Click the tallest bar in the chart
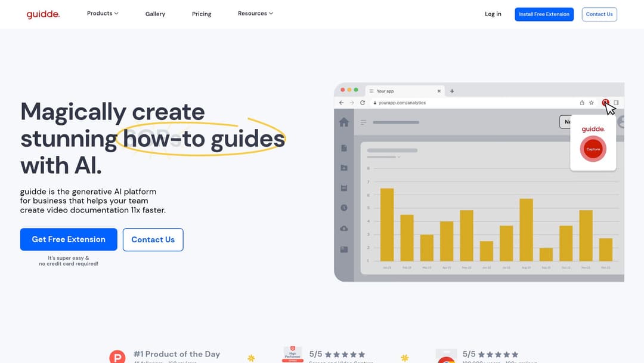Viewport: 644px width, 363px height. click(387, 224)
